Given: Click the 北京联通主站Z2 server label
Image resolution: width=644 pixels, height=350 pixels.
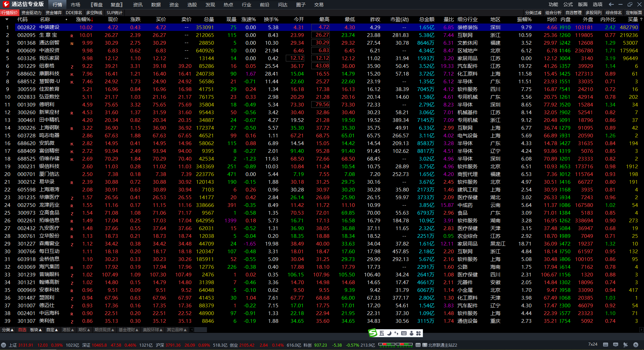Looking at the screenshot, I should [x=443, y=345].
